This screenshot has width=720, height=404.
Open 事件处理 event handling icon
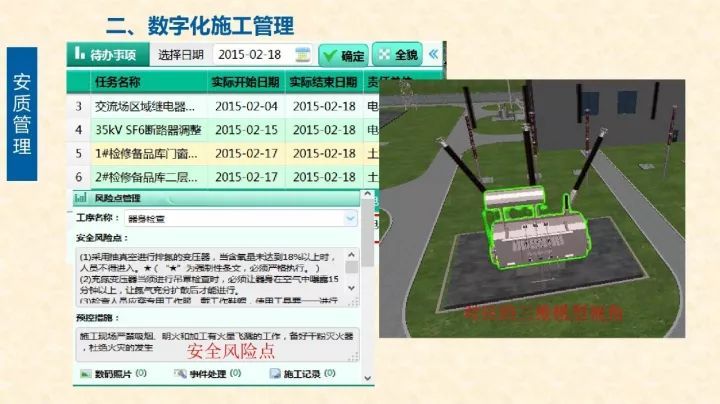[x=181, y=373]
